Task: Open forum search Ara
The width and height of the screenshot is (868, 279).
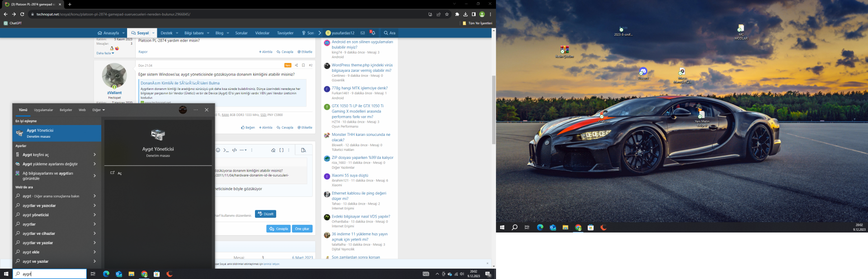Action: [390, 33]
